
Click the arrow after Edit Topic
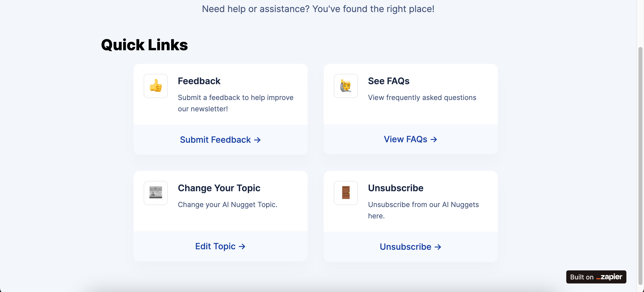tap(242, 247)
